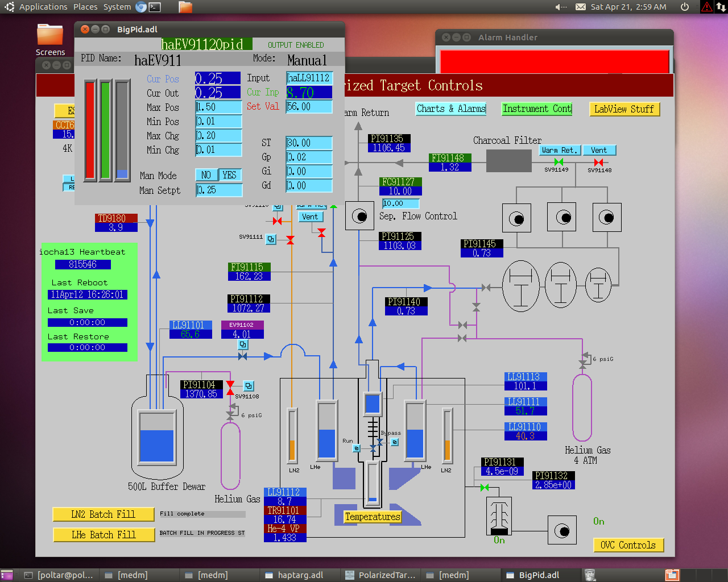Click the Warm Ret. button near Charcoal Filter
728x582 pixels.
point(560,150)
